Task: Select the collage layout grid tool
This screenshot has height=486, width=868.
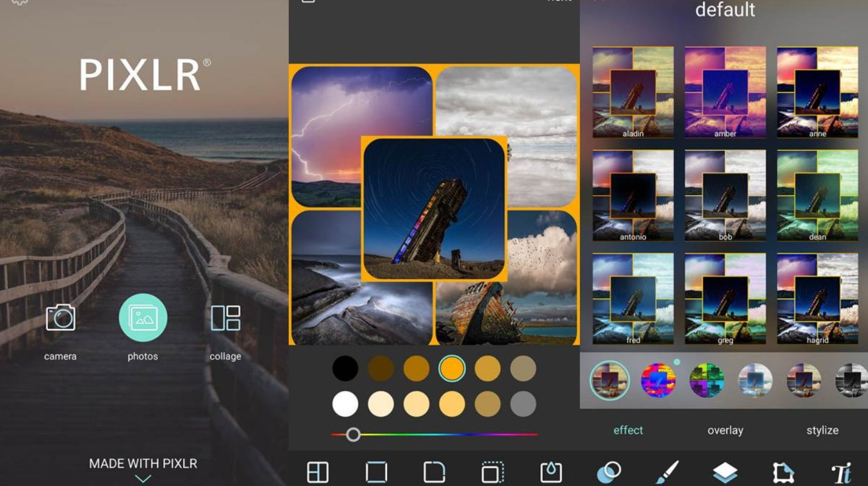Action: click(318, 472)
